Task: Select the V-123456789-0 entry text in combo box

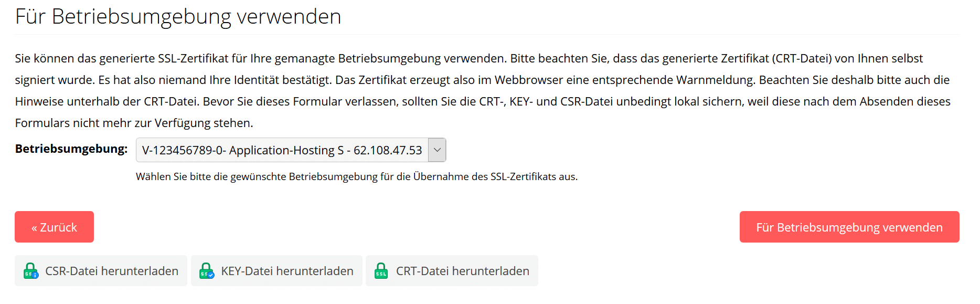Action: pos(282,150)
